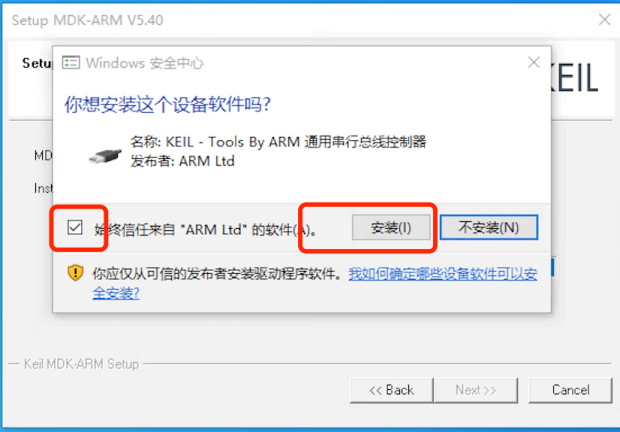Image resolution: width=620 pixels, height=432 pixels.
Task: Click the Setup MDK-ARM V5.40 title bar
Action: 87,20
